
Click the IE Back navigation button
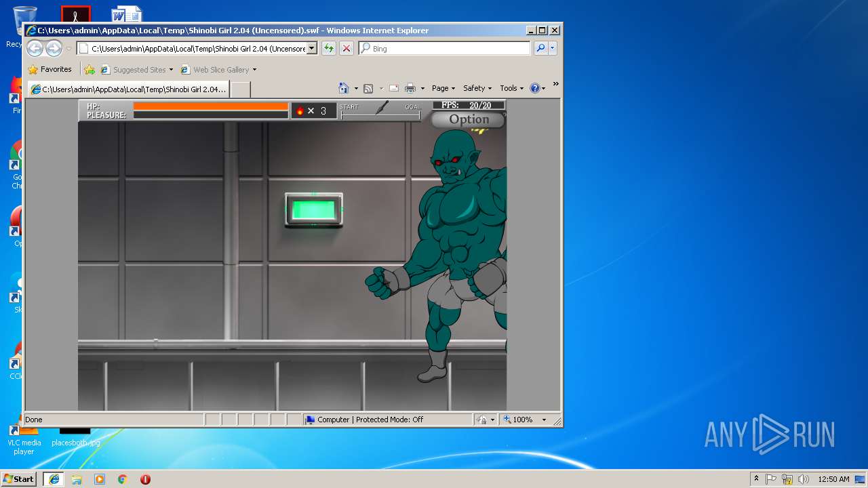[x=35, y=48]
